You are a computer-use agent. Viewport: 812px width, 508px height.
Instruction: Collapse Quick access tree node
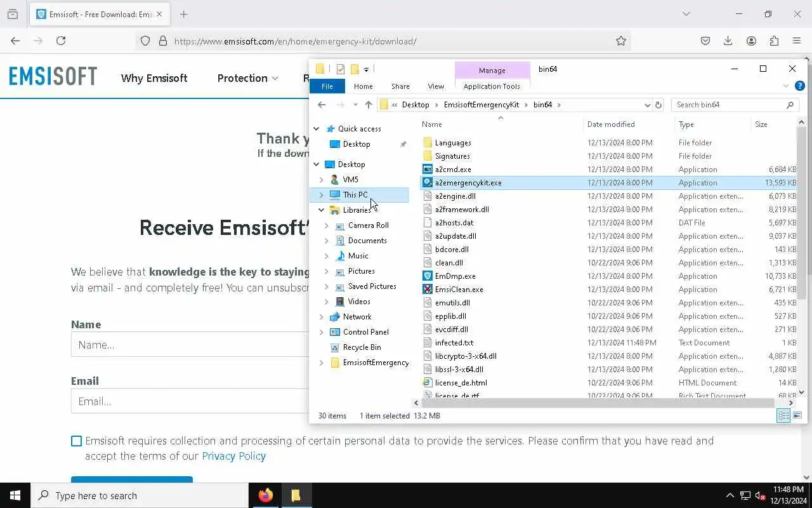point(316,128)
